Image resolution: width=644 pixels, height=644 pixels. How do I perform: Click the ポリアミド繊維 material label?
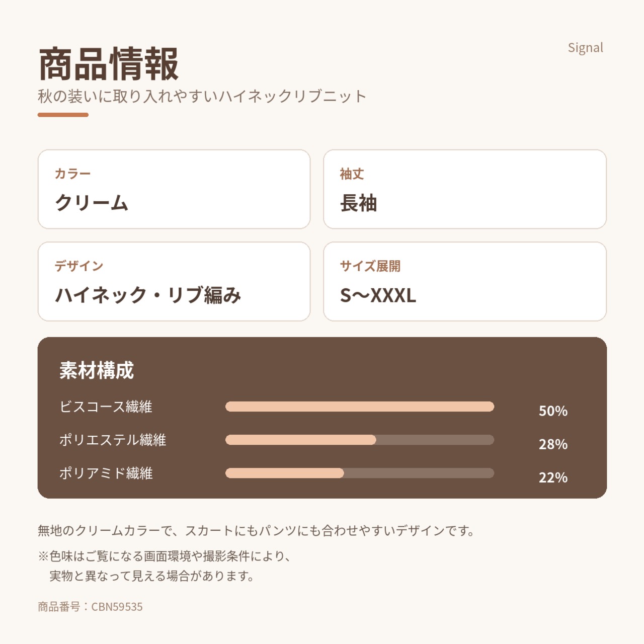tap(106, 473)
